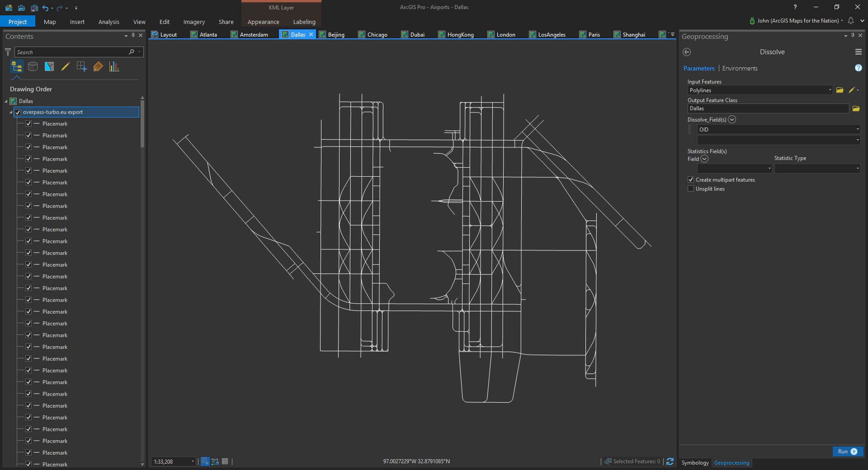
Task: Run the Dissolve tool
Action: point(847,451)
